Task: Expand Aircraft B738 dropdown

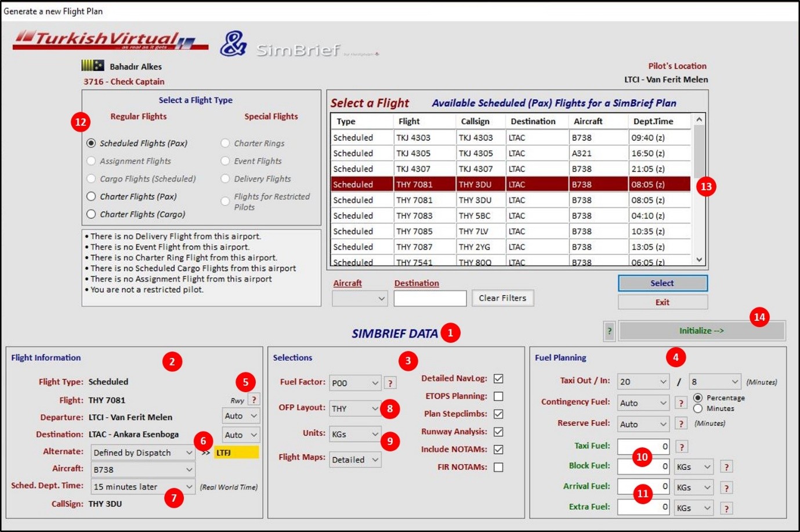Action: tap(143, 469)
